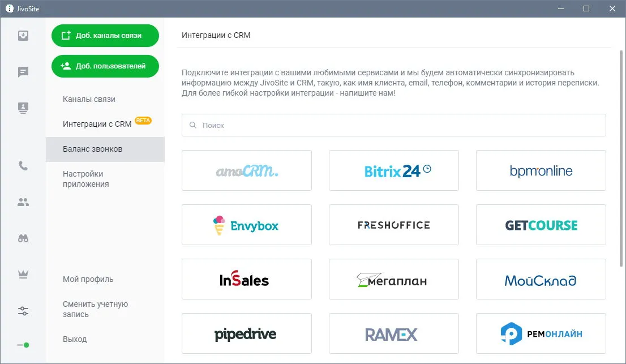Choose the Bitrix24 integration tile
This screenshot has width=626, height=364.
393,170
